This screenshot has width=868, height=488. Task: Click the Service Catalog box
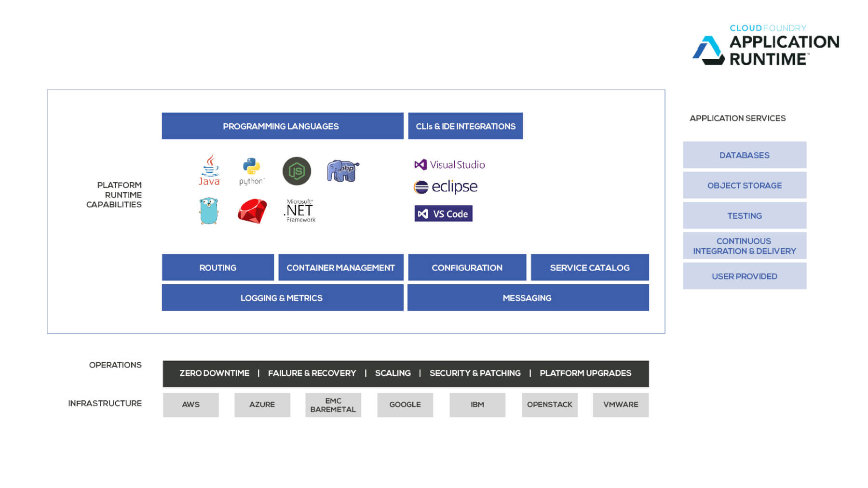pos(589,267)
